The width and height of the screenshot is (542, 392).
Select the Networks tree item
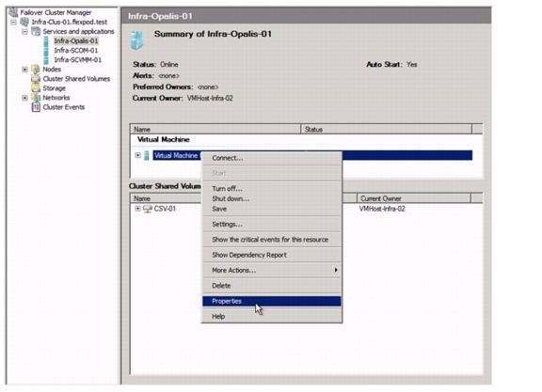tap(56, 98)
